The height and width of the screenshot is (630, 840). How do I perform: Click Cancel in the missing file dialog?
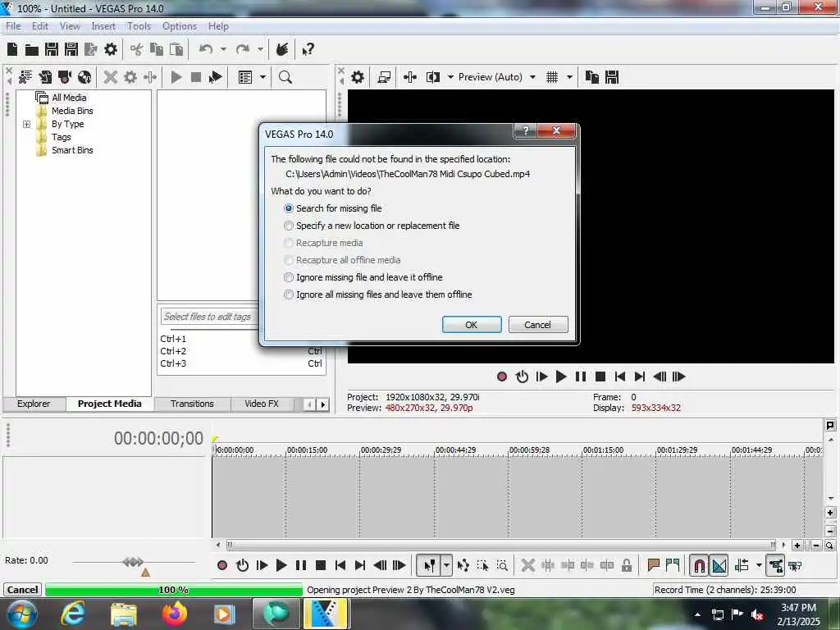537,325
